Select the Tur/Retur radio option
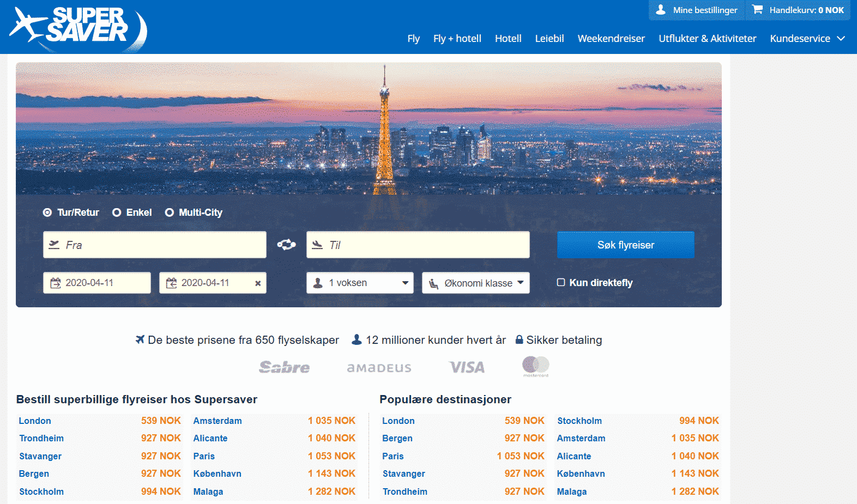 47,212
